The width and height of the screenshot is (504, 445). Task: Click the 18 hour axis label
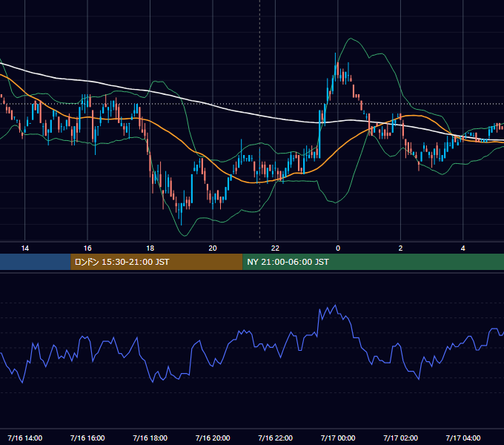click(150, 248)
